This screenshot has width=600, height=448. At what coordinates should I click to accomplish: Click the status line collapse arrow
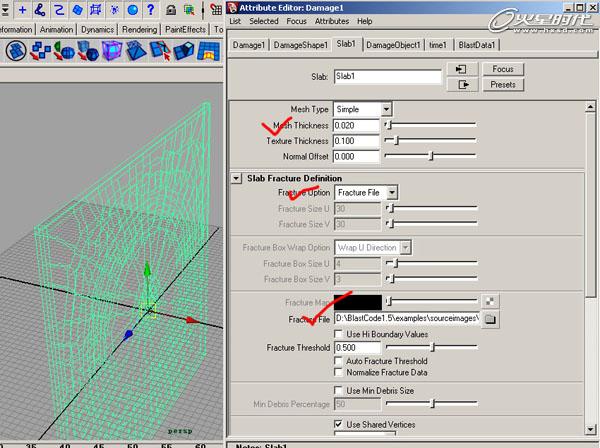(x=5, y=10)
